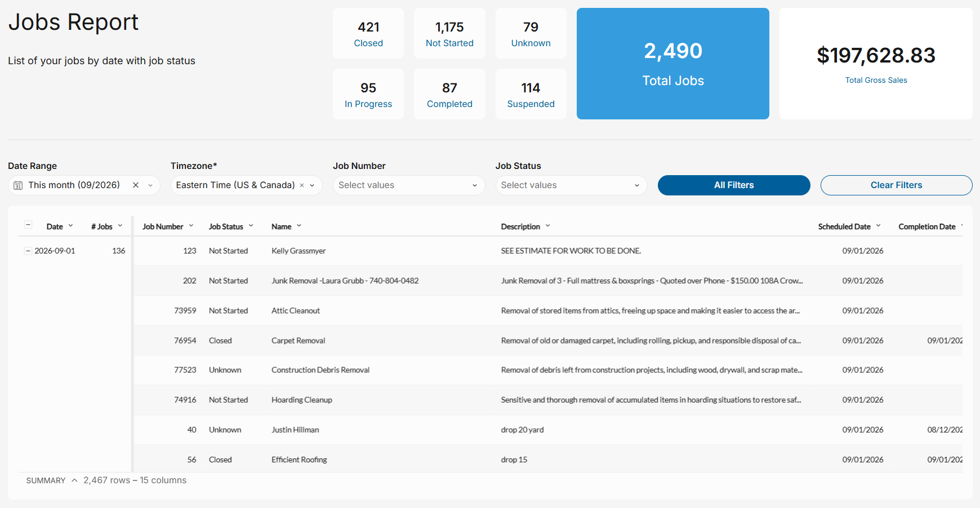The width and height of the screenshot is (980, 508).
Task: Collapse the 2026-09-01 date group
Action: (28, 251)
